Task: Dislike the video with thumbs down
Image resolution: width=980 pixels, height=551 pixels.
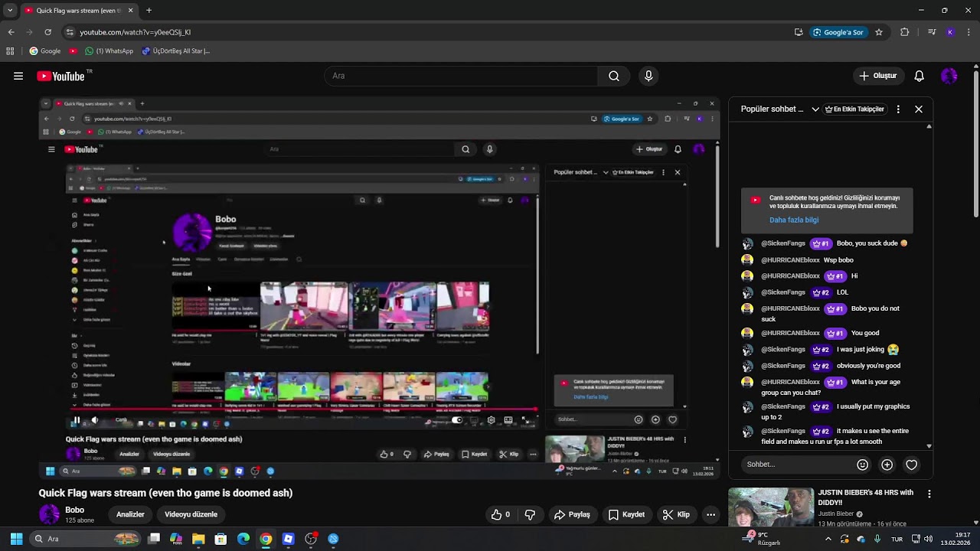Action: [530, 514]
